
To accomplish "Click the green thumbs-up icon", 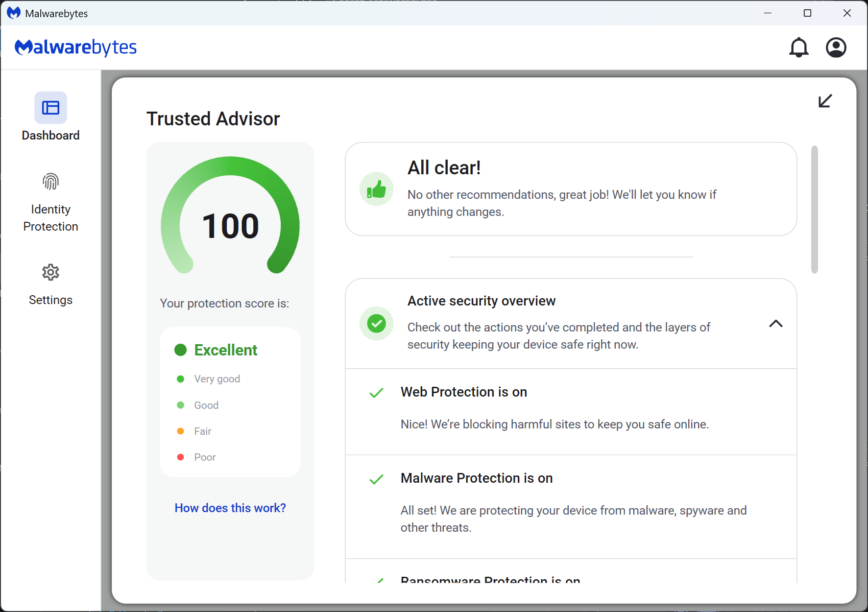I will pyautogui.click(x=376, y=189).
